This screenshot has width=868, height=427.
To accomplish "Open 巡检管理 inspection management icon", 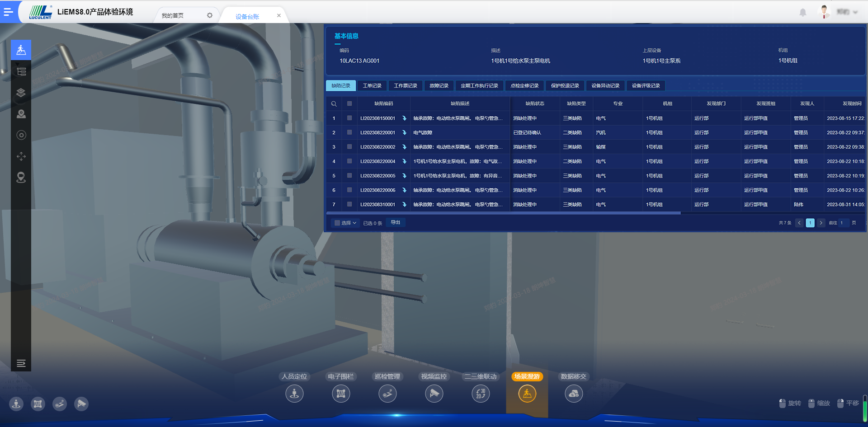I will pyautogui.click(x=387, y=394).
